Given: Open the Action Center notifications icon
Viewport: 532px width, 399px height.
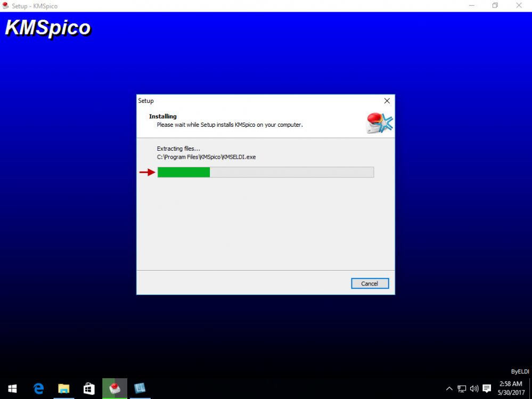Looking at the screenshot, I should coord(487,388).
